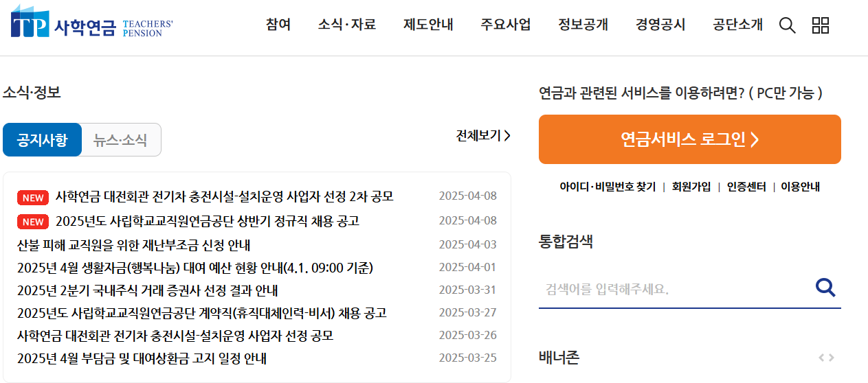Open the 참여 menu
Screen dimensions: 868x383
(x=278, y=25)
